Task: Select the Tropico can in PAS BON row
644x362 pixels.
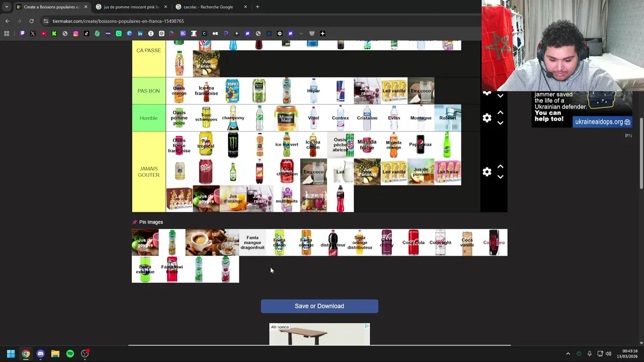Action: point(232,91)
